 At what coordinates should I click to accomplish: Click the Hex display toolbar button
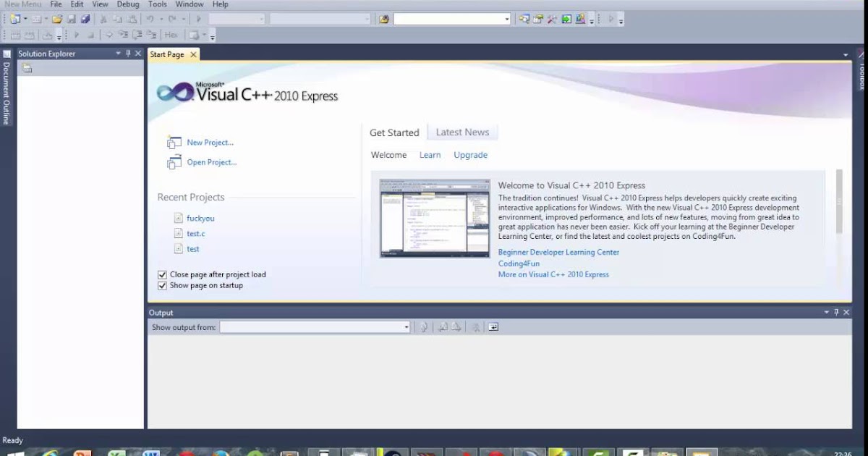point(171,35)
